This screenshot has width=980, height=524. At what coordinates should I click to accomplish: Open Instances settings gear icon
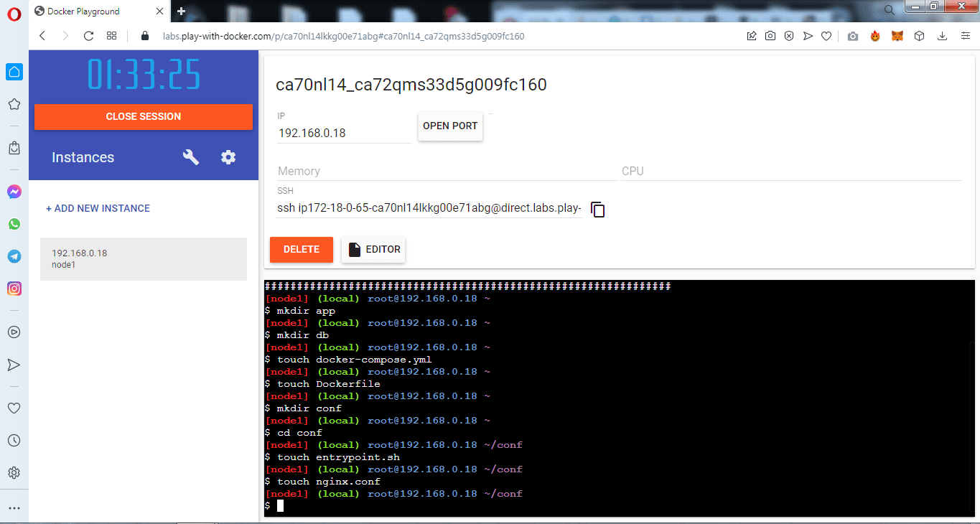tap(228, 157)
